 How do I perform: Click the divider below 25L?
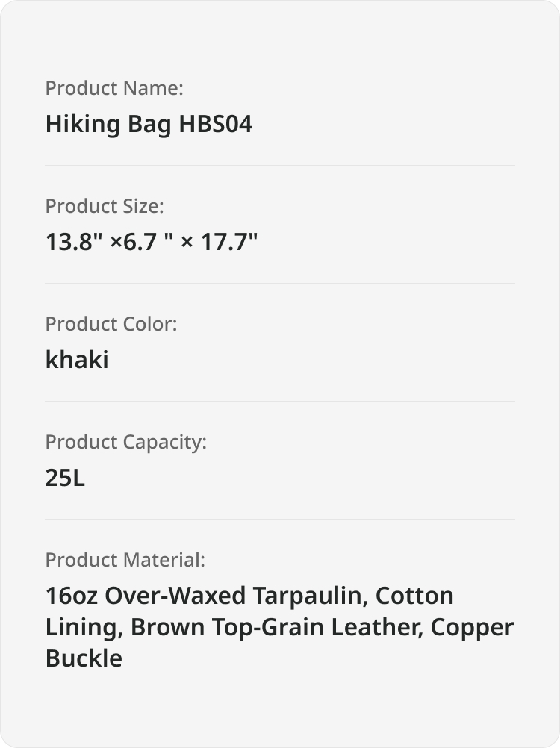[x=280, y=519]
